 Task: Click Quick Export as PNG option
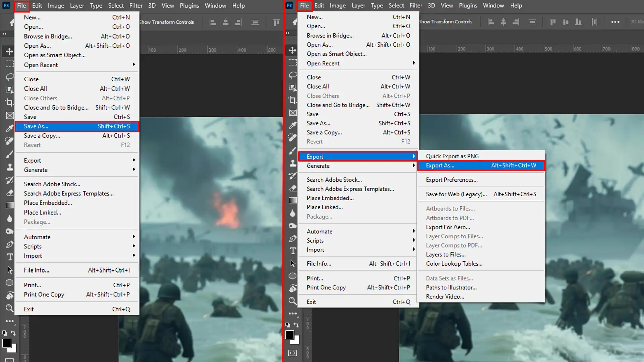452,156
